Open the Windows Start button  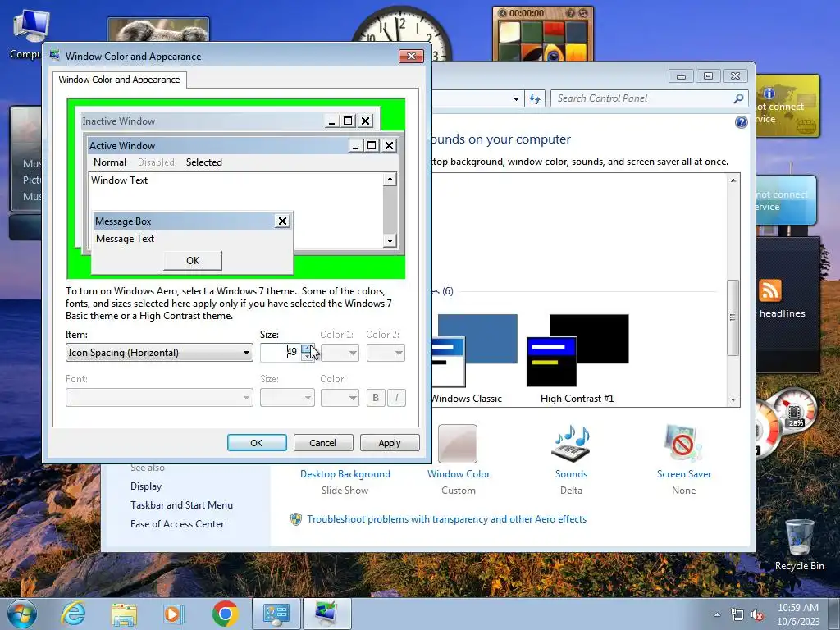coord(22,614)
